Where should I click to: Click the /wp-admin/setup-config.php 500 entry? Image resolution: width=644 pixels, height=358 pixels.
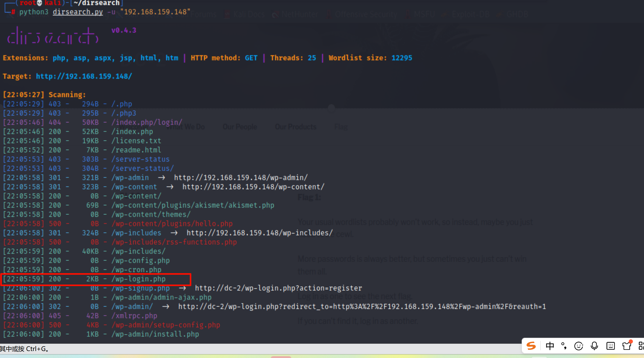166,325
